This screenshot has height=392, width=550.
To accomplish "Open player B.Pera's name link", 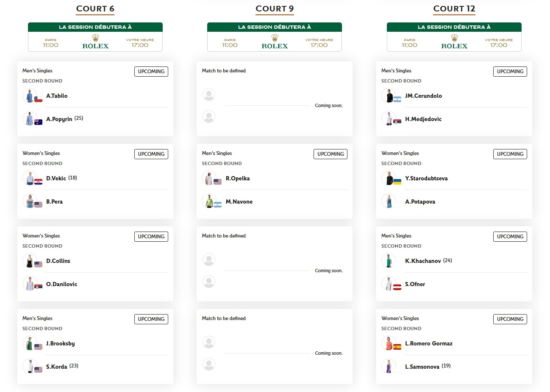I will tap(54, 202).
